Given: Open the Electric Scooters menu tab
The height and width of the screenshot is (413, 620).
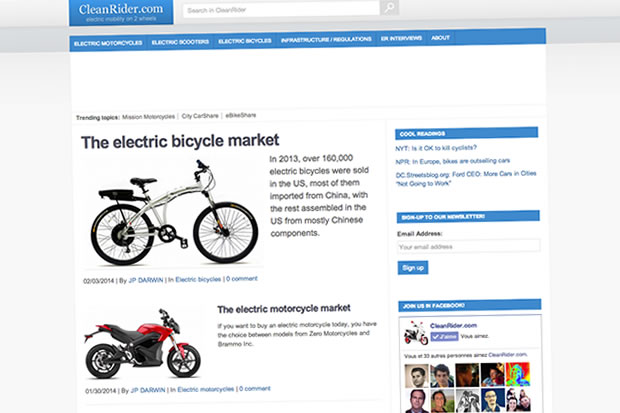Looking at the screenshot, I should 178,39.
